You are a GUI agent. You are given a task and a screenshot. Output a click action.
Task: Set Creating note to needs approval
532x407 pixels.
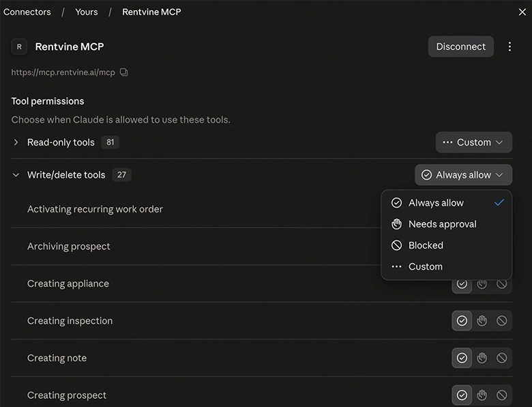pos(482,358)
